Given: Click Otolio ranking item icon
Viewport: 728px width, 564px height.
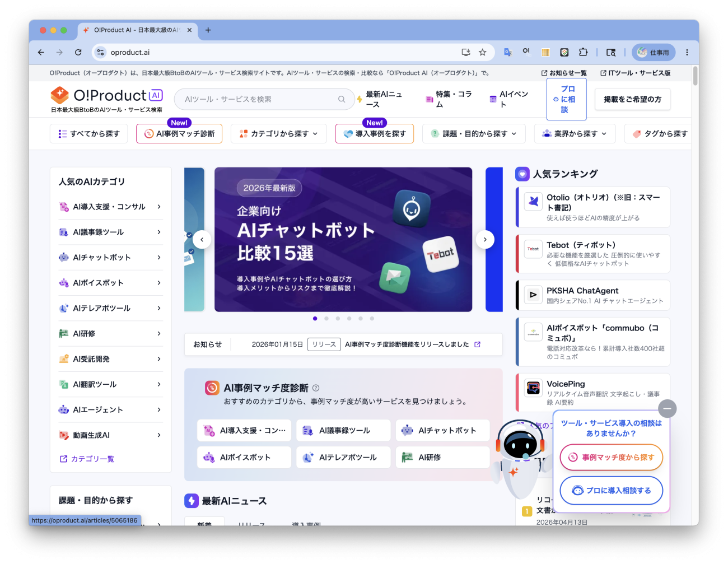Looking at the screenshot, I should pyautogui.click(x=533, y=201).
